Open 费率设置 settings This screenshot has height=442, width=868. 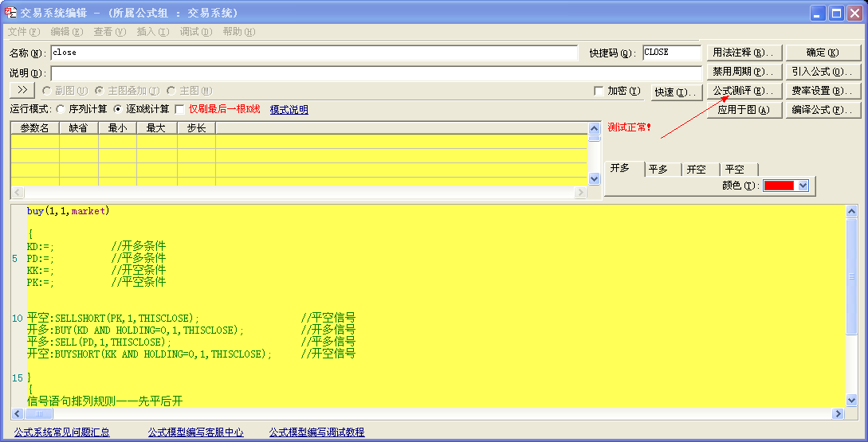coord(823,92)
